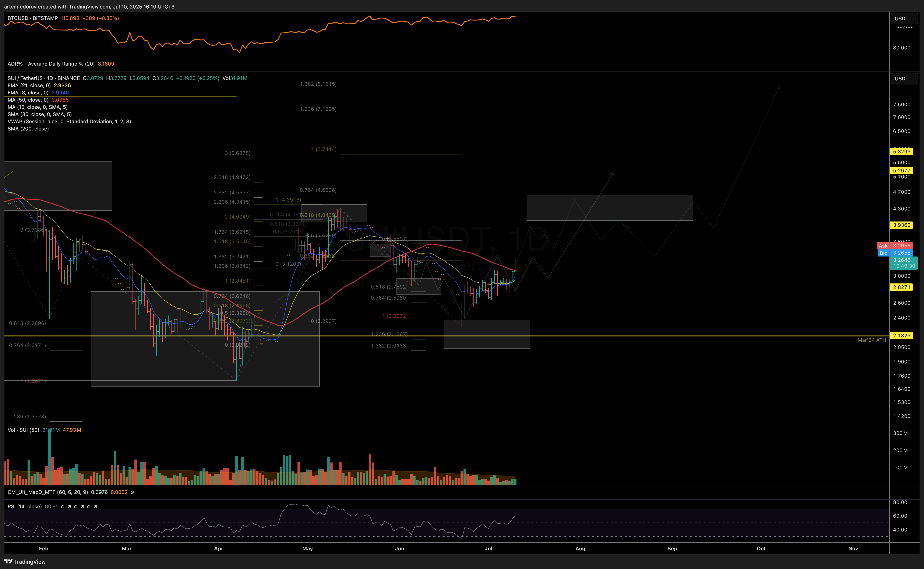Click the ADR% Average Daily Range indicator title
The width and height of the screenshot is (924, 569).
51,64
